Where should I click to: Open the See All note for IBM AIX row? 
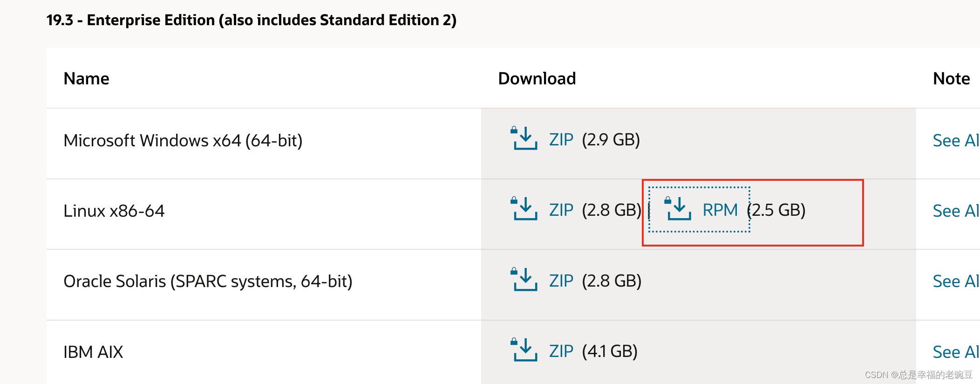point(956,352)
